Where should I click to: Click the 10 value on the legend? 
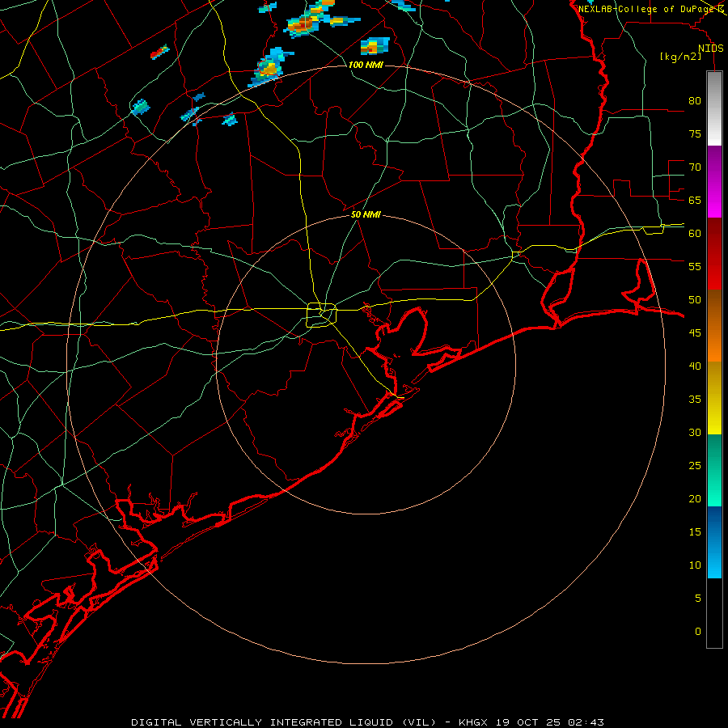click(x=695, y=565)
